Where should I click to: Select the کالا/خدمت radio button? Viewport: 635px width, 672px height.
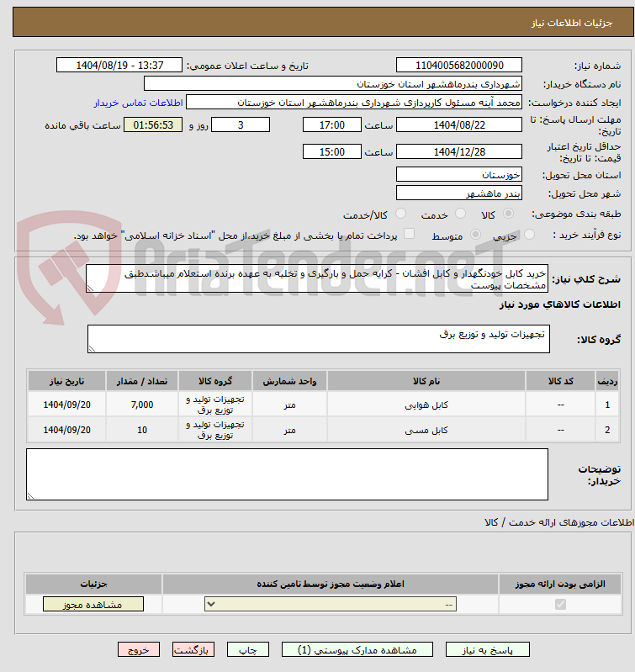click(400, 213)
